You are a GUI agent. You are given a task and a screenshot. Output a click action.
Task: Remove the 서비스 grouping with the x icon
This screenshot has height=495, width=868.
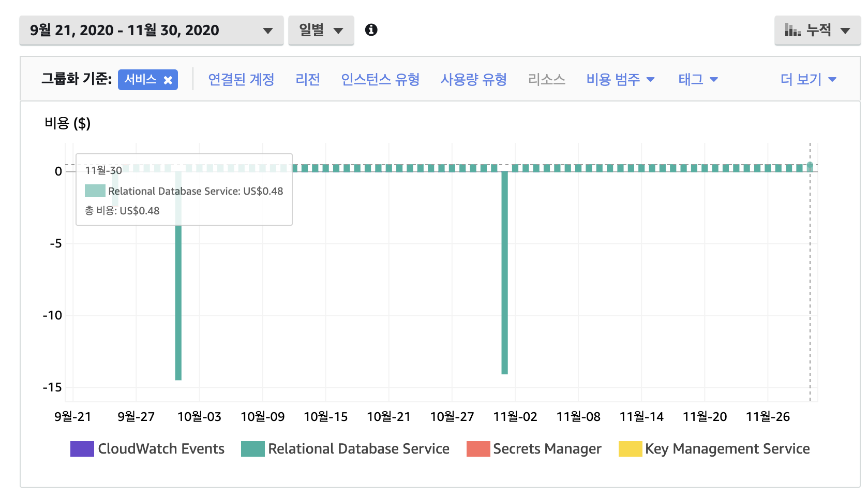click(x=168, y=80)
